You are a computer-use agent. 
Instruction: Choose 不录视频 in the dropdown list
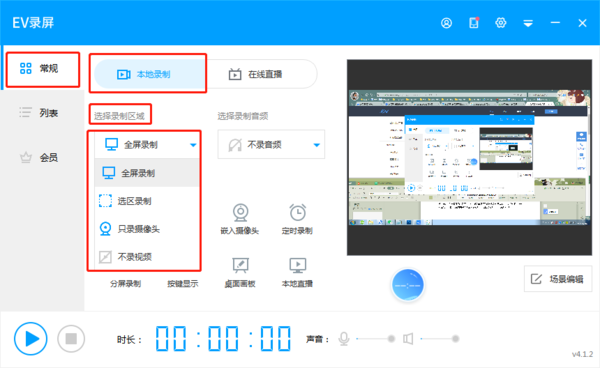tap(147, 256)
